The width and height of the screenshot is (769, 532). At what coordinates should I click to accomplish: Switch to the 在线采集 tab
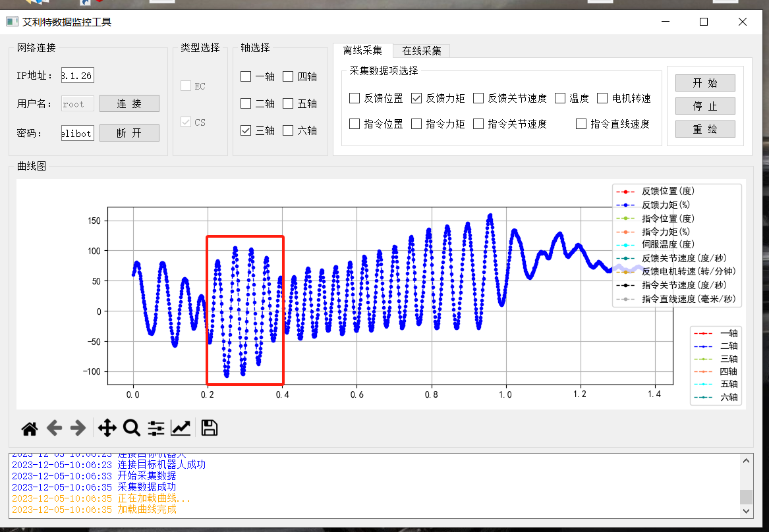(422, 51)
